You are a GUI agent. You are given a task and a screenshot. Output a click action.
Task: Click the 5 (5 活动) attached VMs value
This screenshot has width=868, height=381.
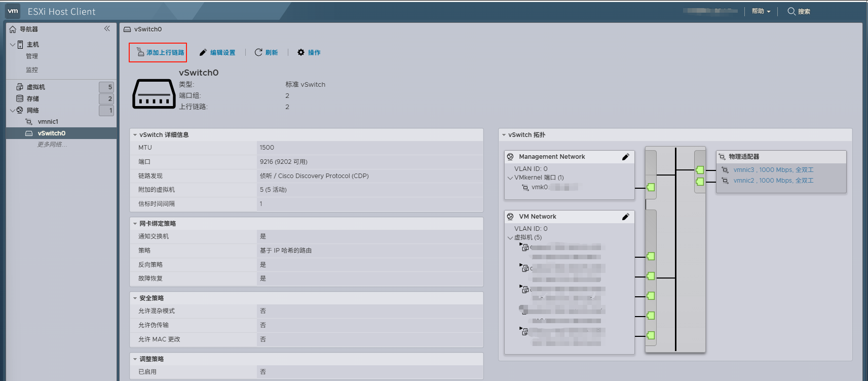[273, 190]
